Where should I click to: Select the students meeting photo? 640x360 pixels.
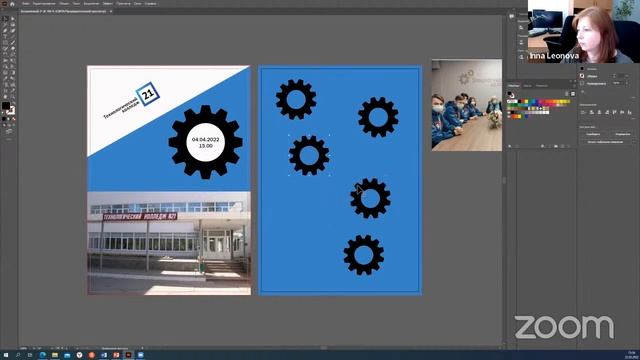pos(467,105)
